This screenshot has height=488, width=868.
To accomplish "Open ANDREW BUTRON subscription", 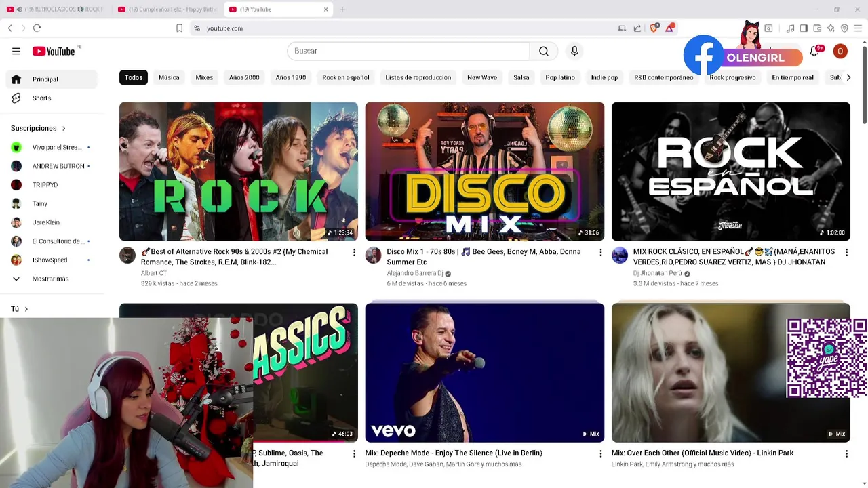I will pyautogui.click(x=52, y=166).
